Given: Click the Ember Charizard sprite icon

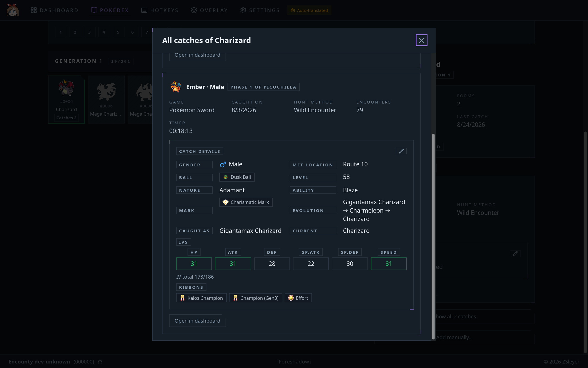Looking at the screenshot, I should coord(176,87).
